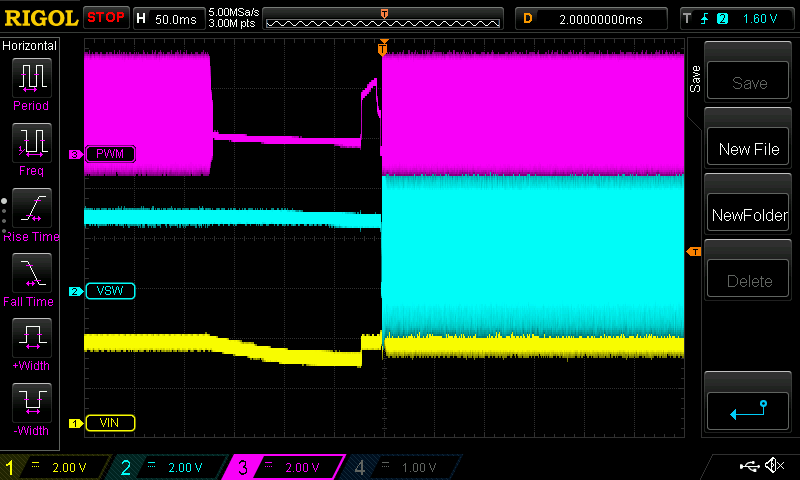Click the waveform memory overview bar

coord(383,19)
